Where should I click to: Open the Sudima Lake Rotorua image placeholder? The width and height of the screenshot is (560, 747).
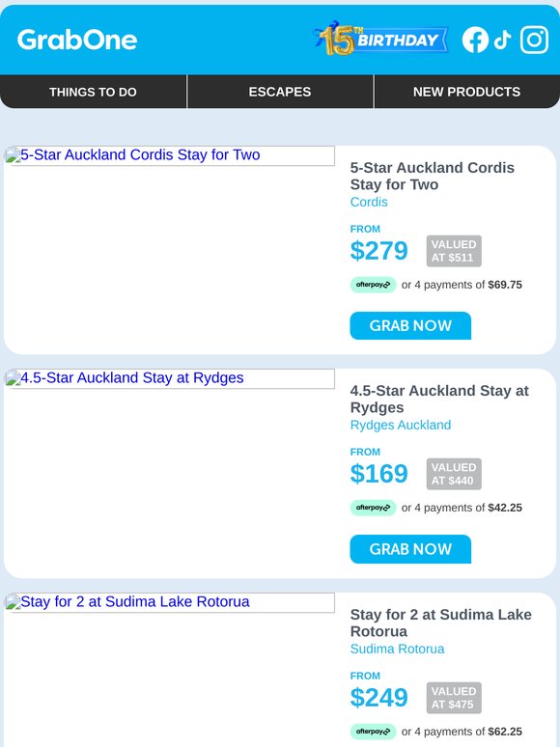click(x=170, y=602)
